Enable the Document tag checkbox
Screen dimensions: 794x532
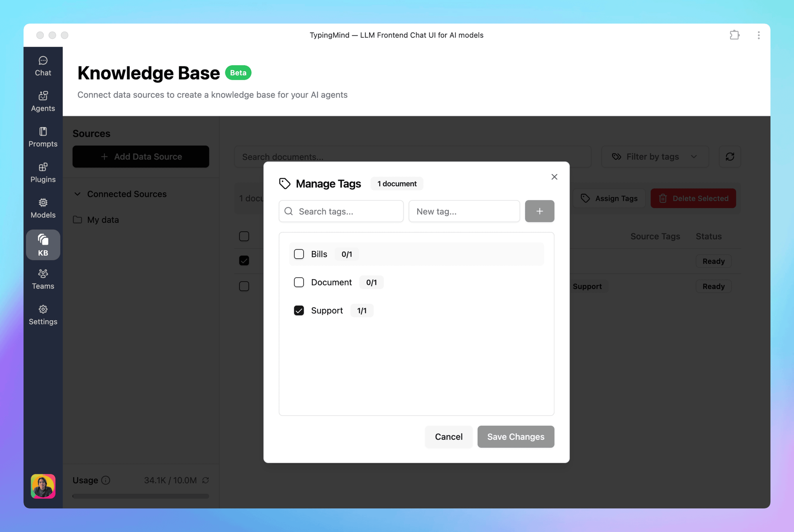(299, 282)
